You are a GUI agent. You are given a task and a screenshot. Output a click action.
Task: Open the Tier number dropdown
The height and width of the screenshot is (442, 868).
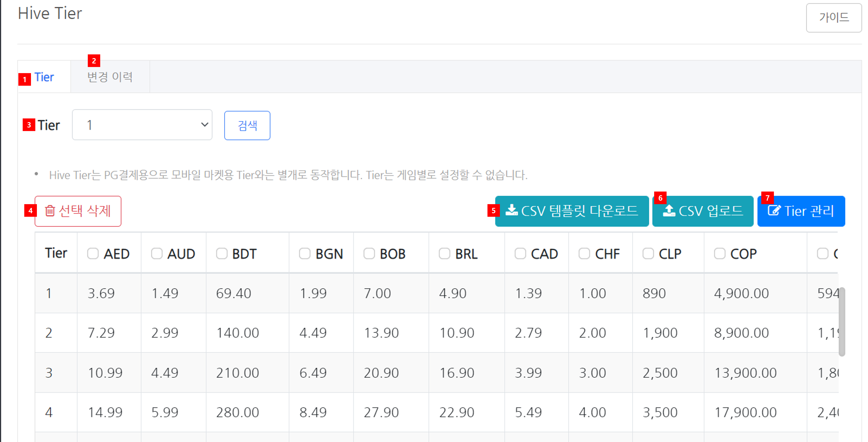coord(142,125)
